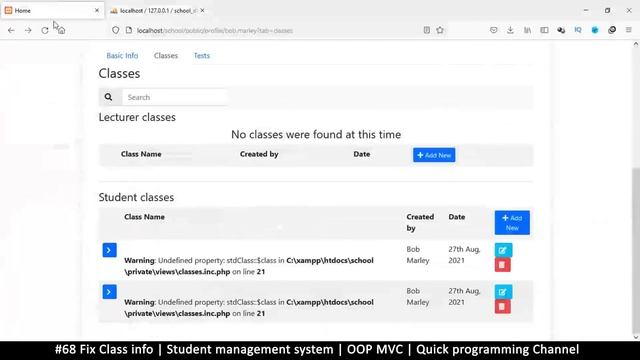The image size is (640, 360).
Task: Click the student table 'Class Name' header
Action: click(x=144, y=217)
